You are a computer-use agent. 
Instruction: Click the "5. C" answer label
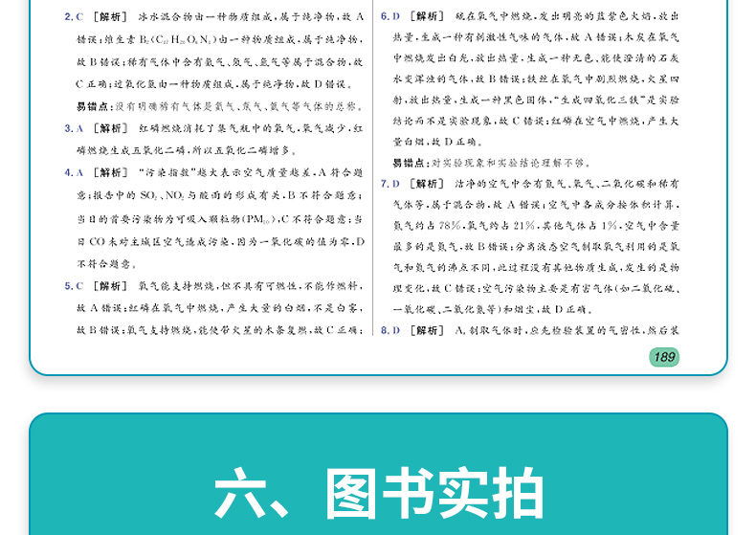click(74, 285)
